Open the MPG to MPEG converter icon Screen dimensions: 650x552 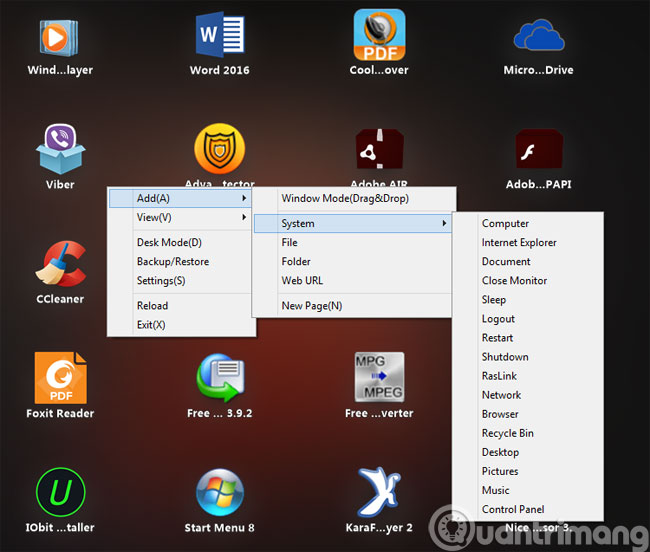(380, 378)
